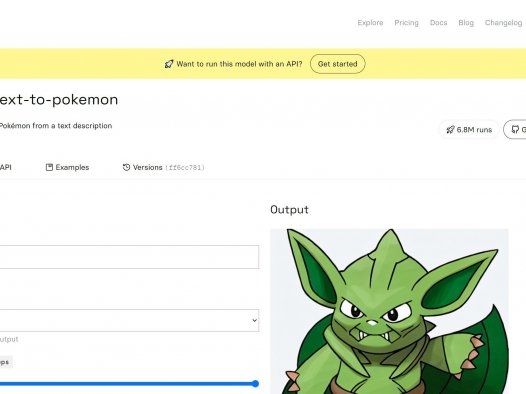Click the rocket icon beside runs count

(450, 130)
